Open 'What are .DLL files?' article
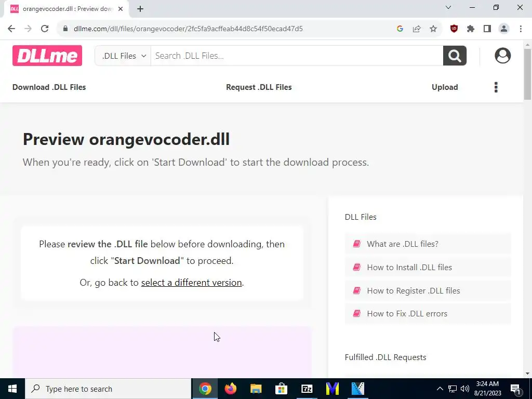532x399 pixels. point(428,244)
